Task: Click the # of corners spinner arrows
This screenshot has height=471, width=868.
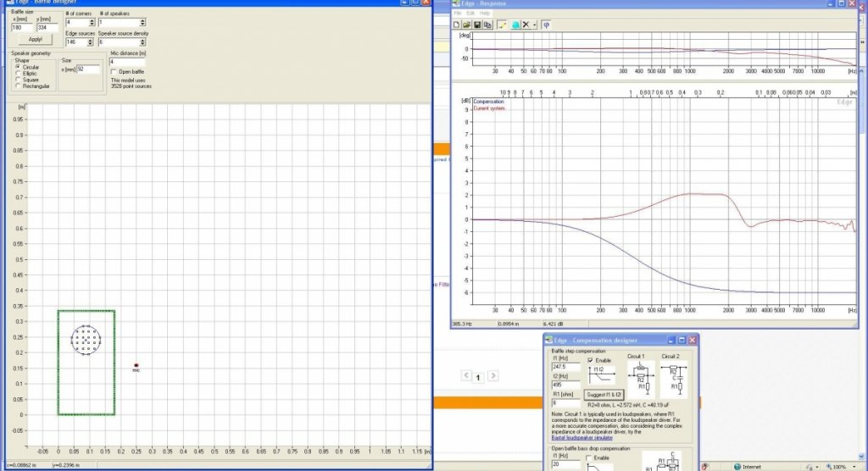Action: 92,23
